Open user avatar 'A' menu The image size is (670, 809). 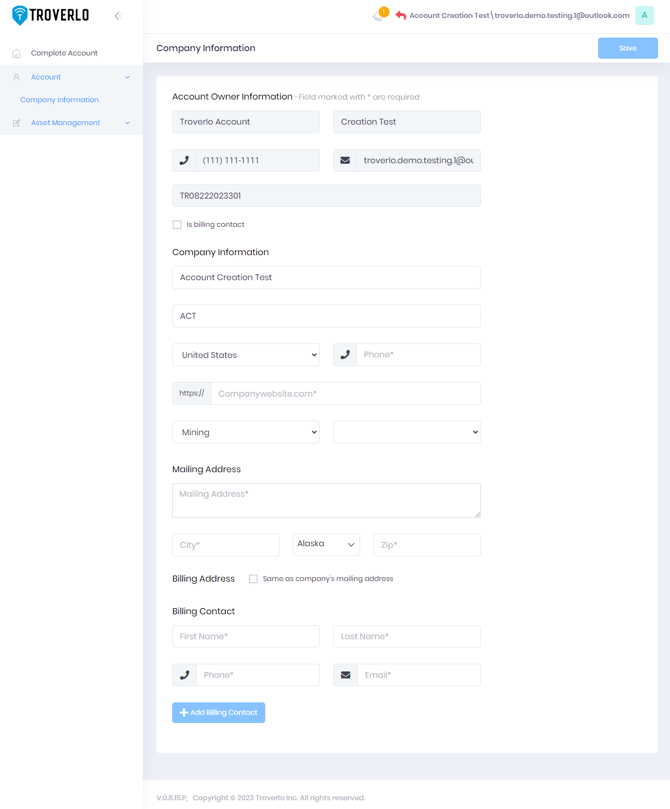644,15
